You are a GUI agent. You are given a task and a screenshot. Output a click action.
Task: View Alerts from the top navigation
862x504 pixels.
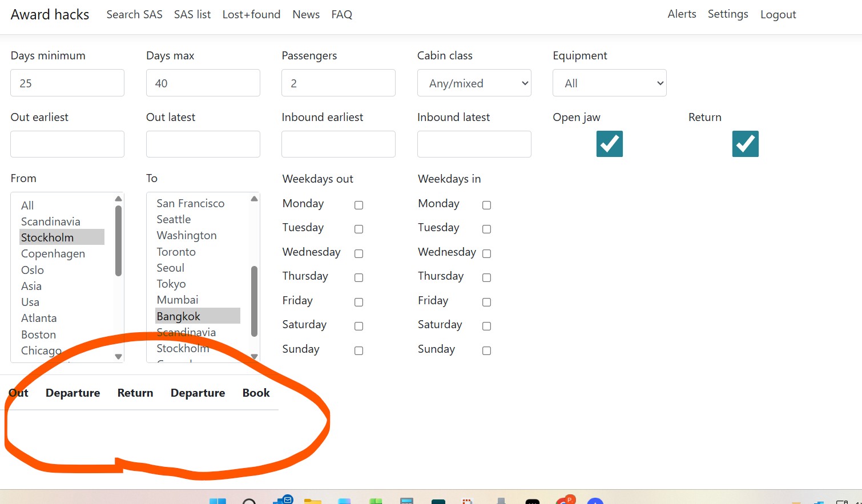[x=682, y=14]
